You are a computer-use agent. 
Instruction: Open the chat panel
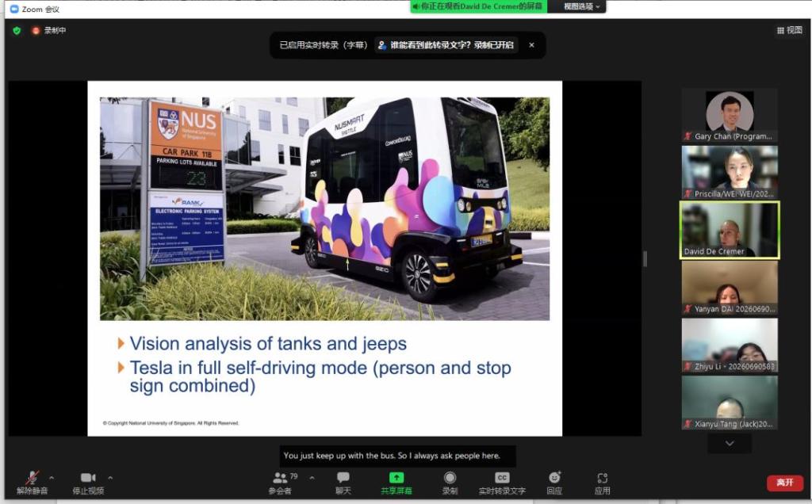tap(343, 483)
